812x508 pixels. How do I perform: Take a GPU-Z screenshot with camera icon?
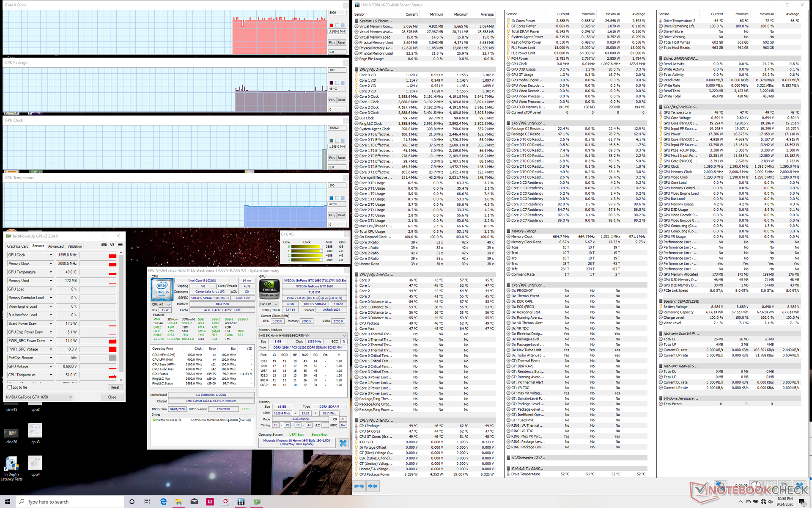coord(104,245)
